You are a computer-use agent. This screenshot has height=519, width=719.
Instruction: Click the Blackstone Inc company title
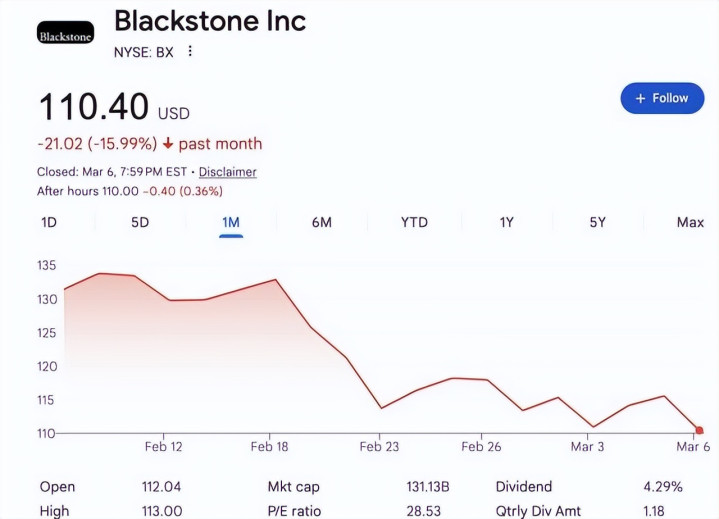pos(210,21)
